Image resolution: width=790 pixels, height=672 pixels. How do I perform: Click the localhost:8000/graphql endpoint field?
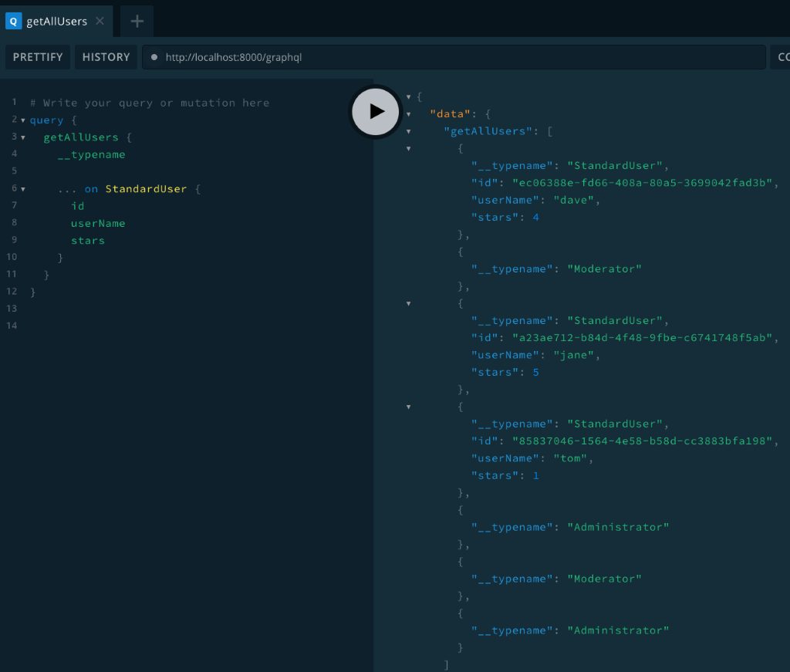[309, 56]
